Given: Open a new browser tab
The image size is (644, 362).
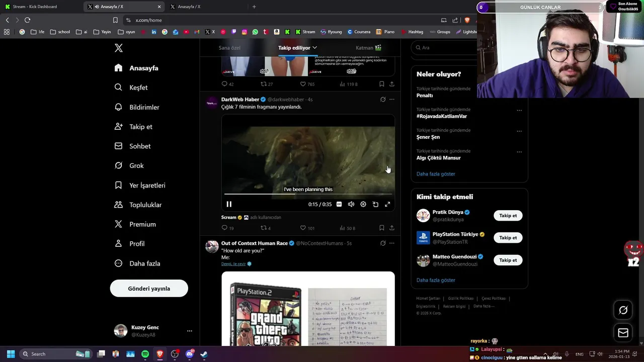Looking at the screenshot, I should point(254,7).
